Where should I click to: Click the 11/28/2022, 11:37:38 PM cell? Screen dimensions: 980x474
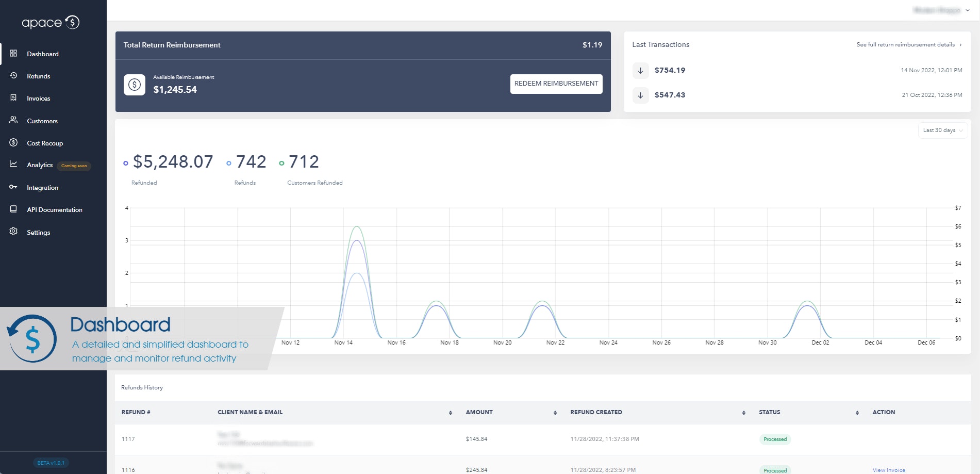pos(604,439)
